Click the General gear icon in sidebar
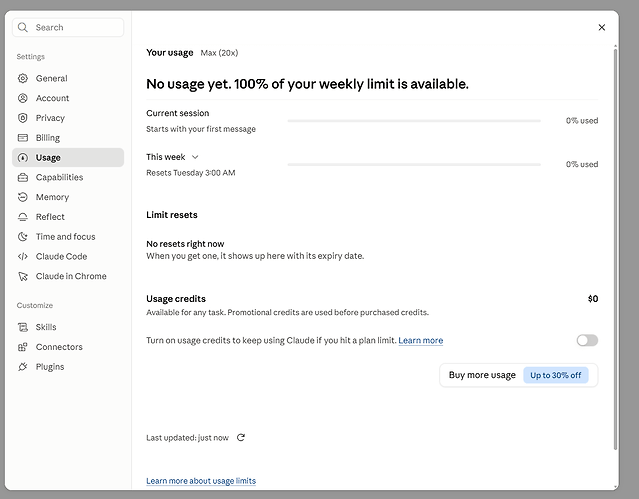This screenshot has width=639, height=499. 23,78
